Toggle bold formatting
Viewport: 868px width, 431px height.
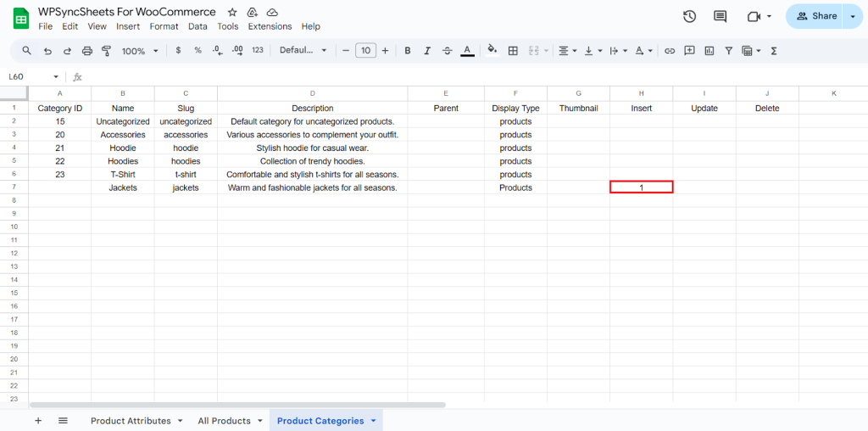[x=408, y=51]
